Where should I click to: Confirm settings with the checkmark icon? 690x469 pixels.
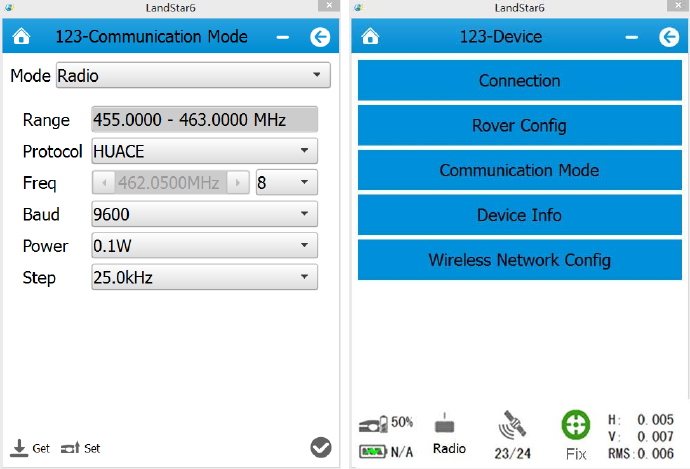pyautogui.click(x=320, y=448)
